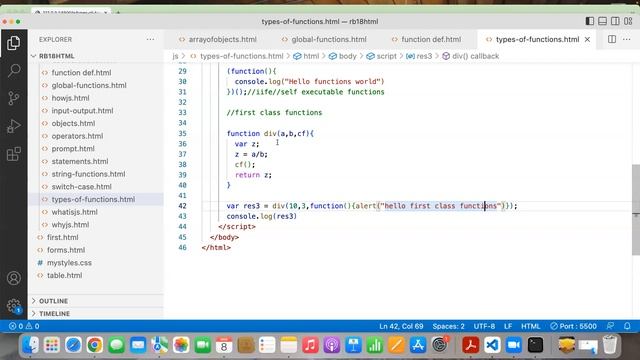Screen dimensions: 640x360
Task: Open the Explorer view in activity bar
Action: (x=13, y=43)
